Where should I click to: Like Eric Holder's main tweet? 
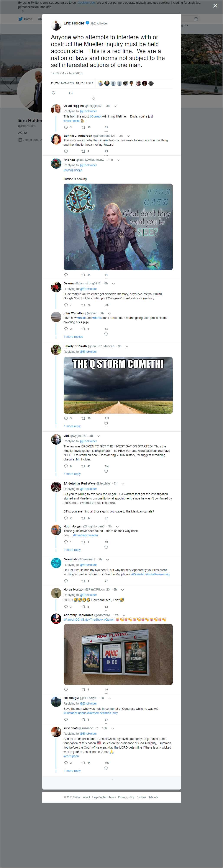(x=93, y=98)
